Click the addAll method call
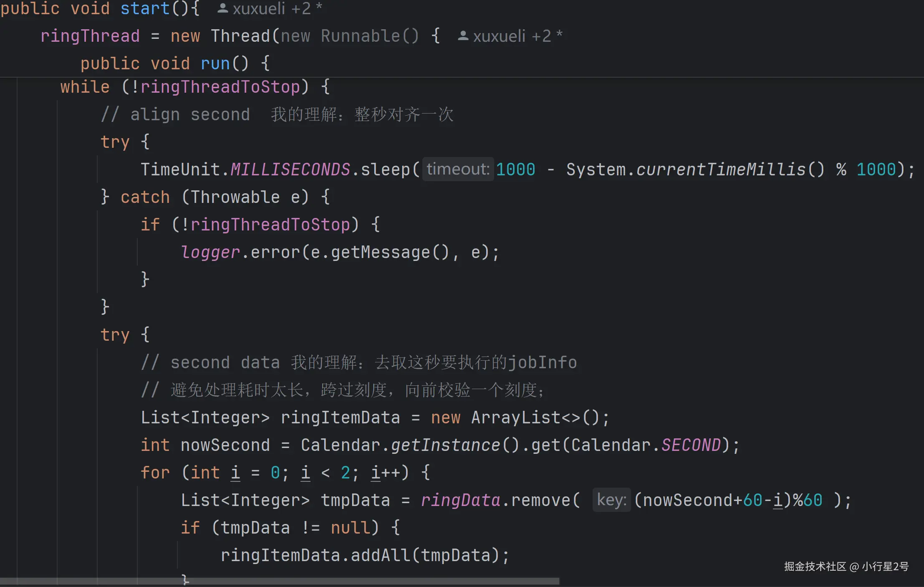Image resolution: width=924 pixels, height=587 pixels. click(380, 555)
